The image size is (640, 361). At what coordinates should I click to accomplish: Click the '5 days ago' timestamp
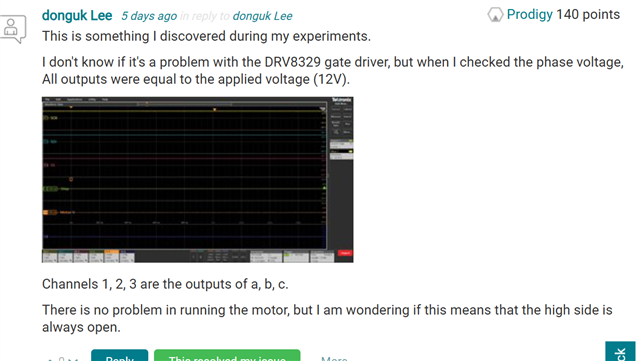(149, 16)
